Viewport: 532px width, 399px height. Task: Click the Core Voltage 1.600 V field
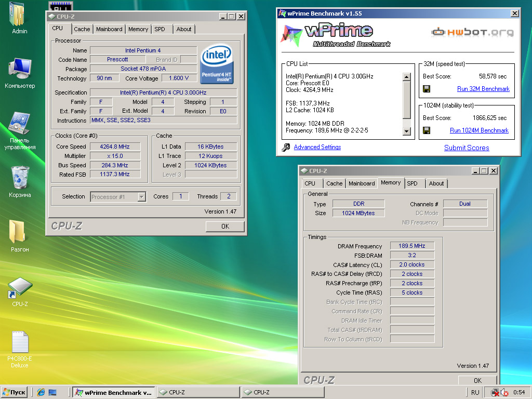click(x=179, y=78)
